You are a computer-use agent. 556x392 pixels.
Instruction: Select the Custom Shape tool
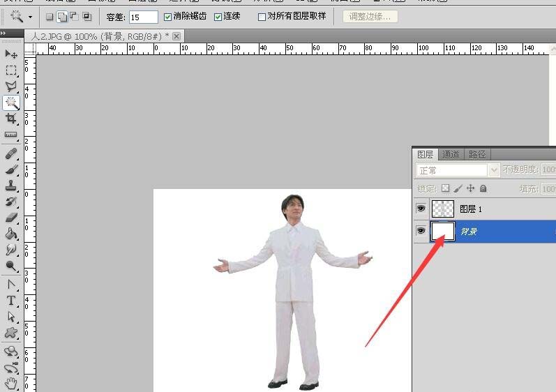[x=11, y=333]
